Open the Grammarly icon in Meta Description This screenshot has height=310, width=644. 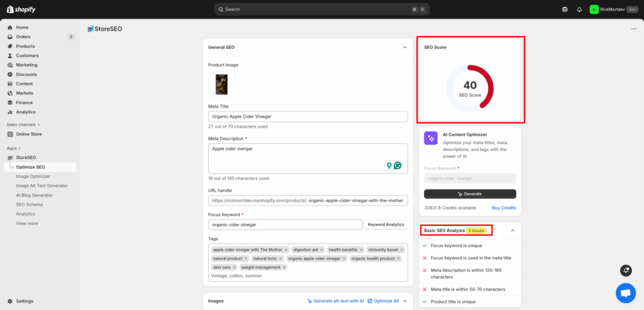397,165
